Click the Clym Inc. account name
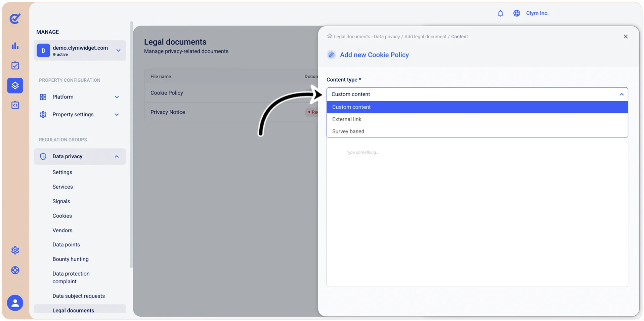Image resolution: width=644 pixels, height=321 pixels. (537, 13)
